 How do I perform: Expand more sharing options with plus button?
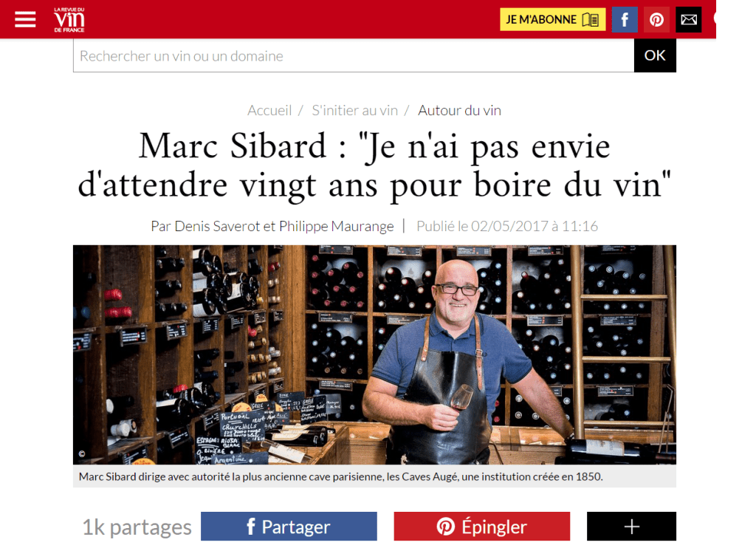[632, 527]
